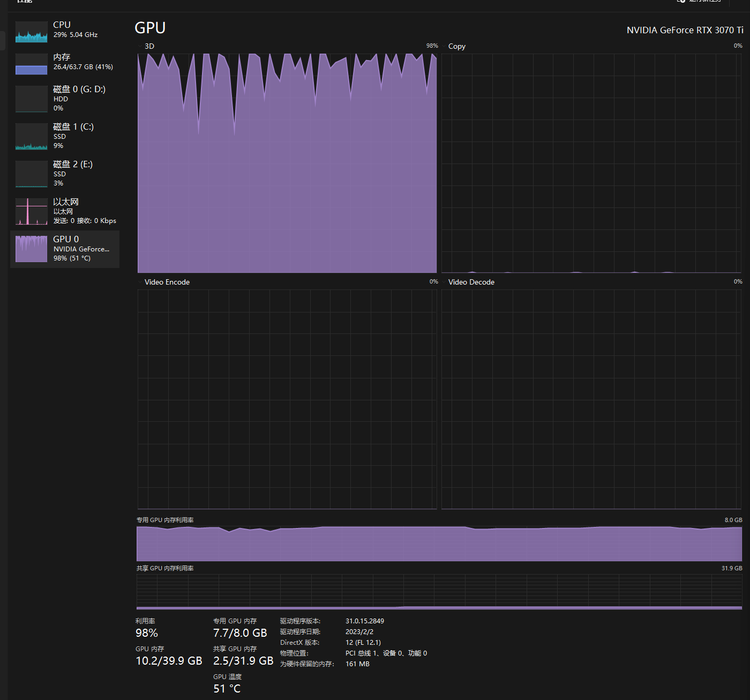Click the 7.7/8.0 GB dedicated memory value
This screenshot has width=750, height=700.
pos(240,633)
